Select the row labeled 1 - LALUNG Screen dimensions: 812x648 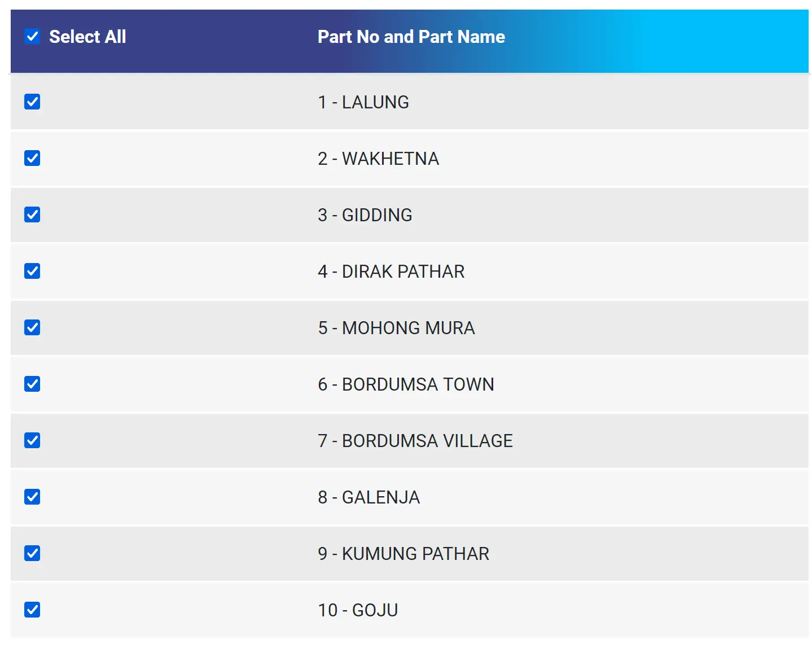click(x=363, y=102)
